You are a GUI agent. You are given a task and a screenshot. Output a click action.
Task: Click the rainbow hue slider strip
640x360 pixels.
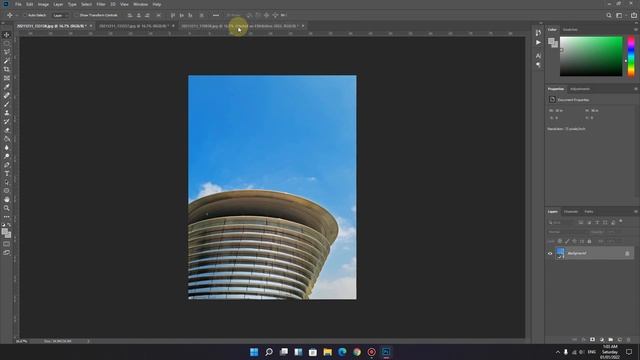[631, 56]
